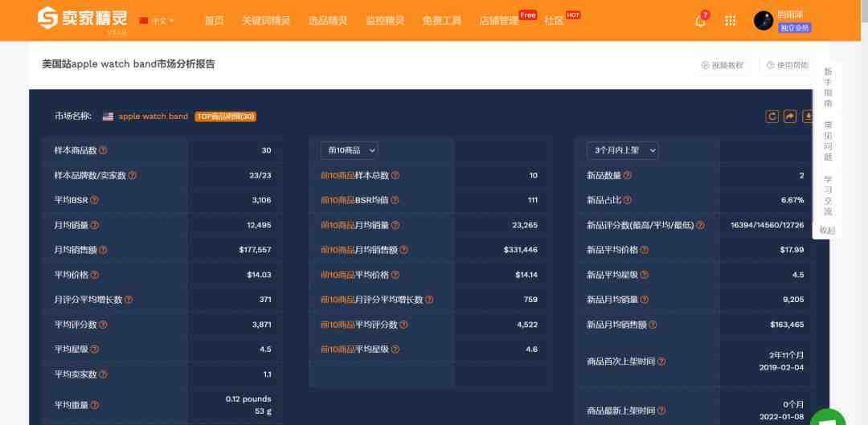This screenshot has height=425, width=868.
Task: Click the value 3,106
Action: (261, 200)
